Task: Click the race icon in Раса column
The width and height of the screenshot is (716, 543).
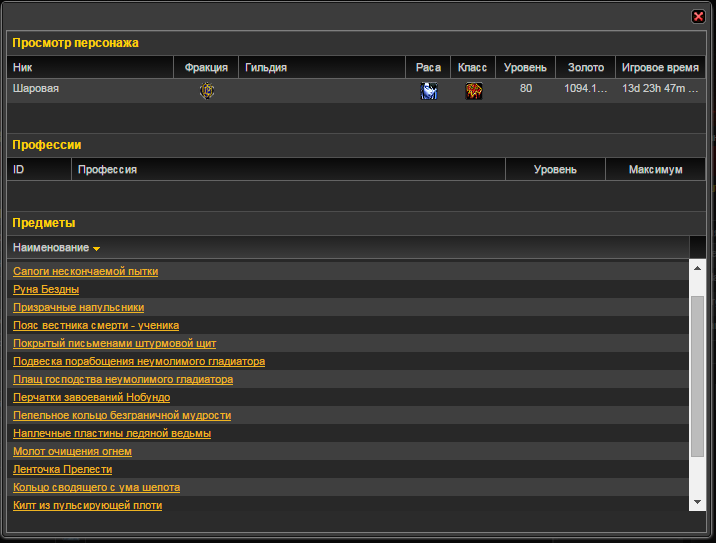Action: pyautogui.click(x=428, y=91)
